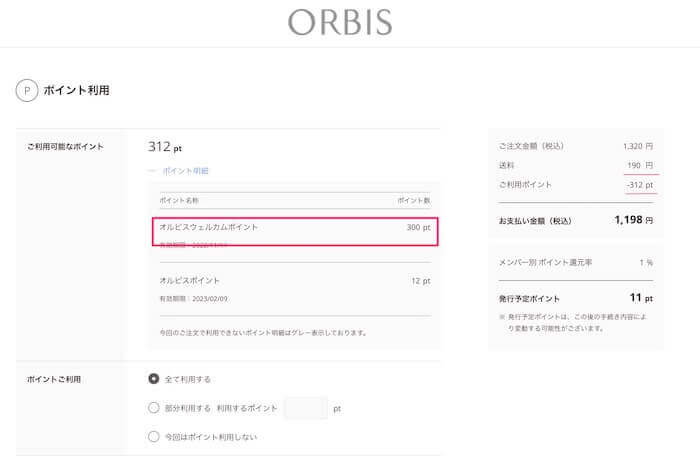Click the circled P points icon
Viewport: 700px width, 460px height.
(x=27, y=91)
